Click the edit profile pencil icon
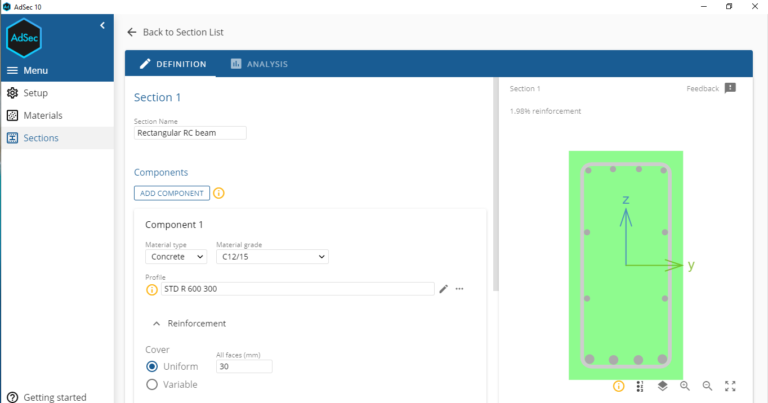768x403 pixels. point(443,289)
